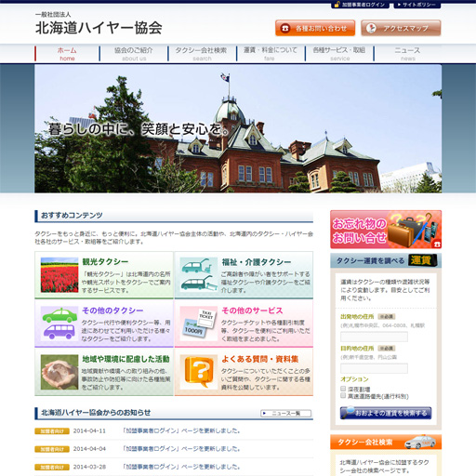
Task: Enable the 高速道路優先 checkbox
Action: 343,395
